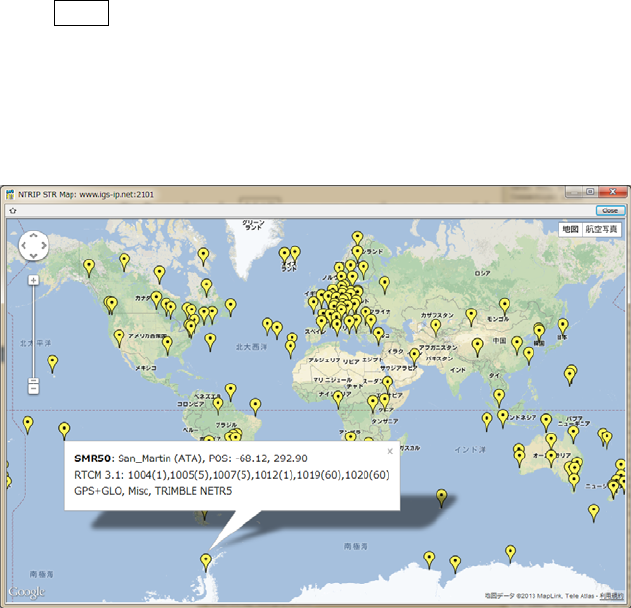Pan the map right with arrow control

pyautogui.click(x=43, y=245)
